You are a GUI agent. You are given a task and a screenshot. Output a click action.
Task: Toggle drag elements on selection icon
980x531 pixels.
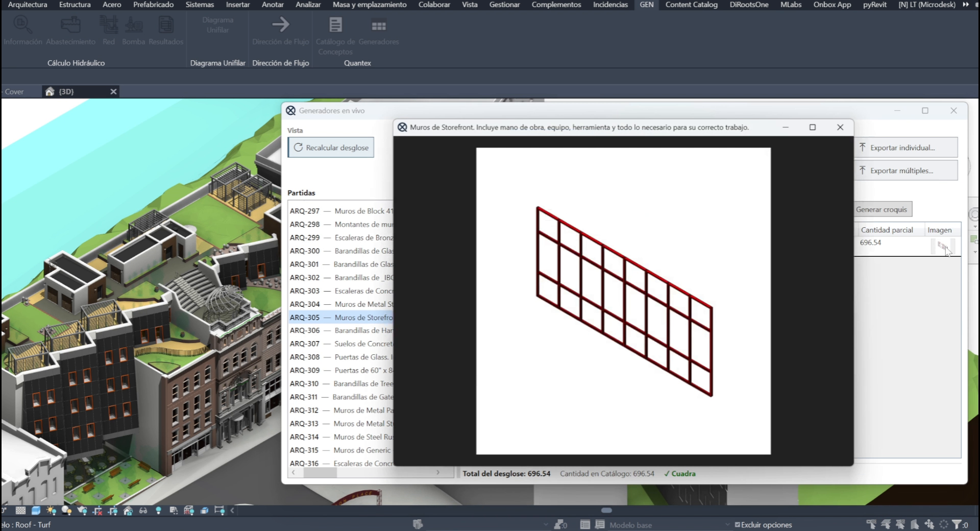(929, 524)
